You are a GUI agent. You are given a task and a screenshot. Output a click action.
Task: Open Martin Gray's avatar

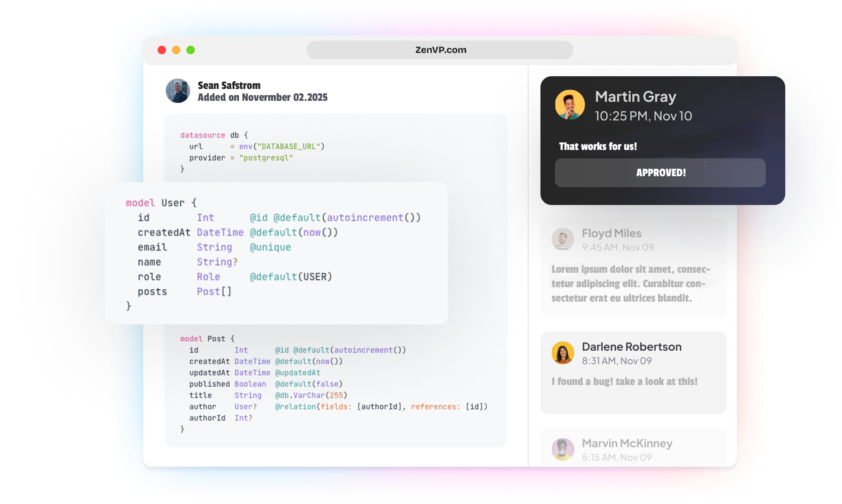pyautogui.click(x=570, y=105)
